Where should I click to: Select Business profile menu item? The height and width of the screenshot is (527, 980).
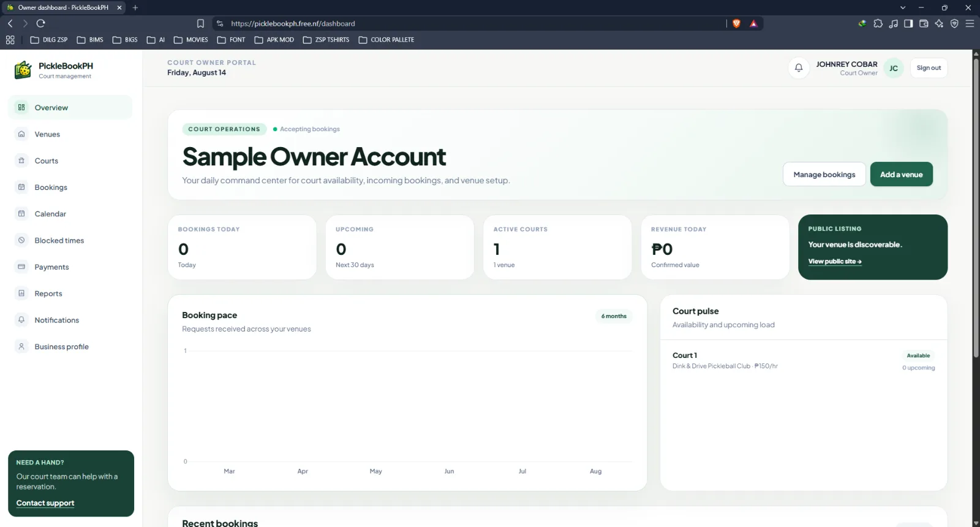tap(70, 346)
